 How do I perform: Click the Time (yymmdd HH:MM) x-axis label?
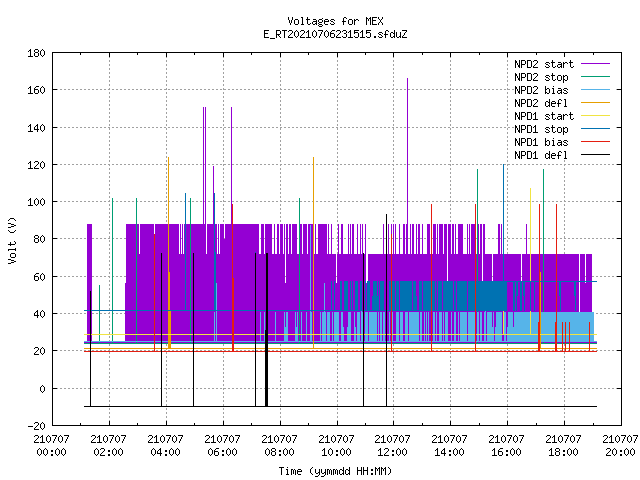pyautogui.click(x=336, y=471)
